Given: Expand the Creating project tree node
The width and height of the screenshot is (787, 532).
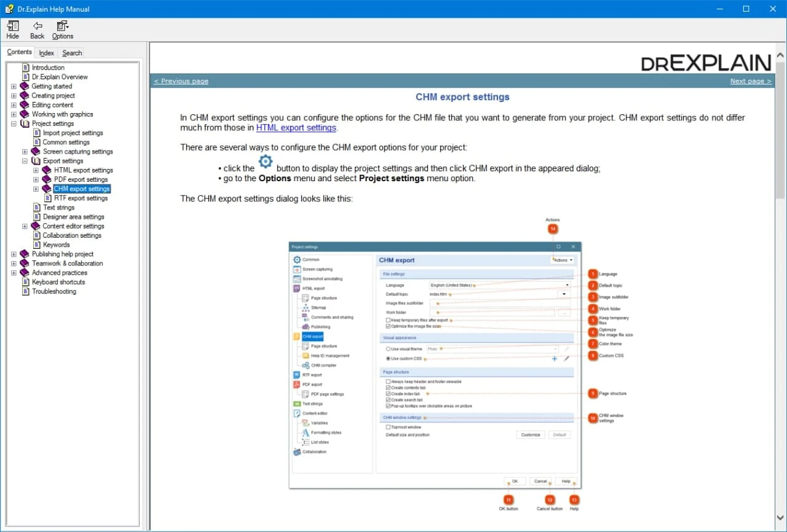Looking at the screenshot, I should tap(14, 96).
